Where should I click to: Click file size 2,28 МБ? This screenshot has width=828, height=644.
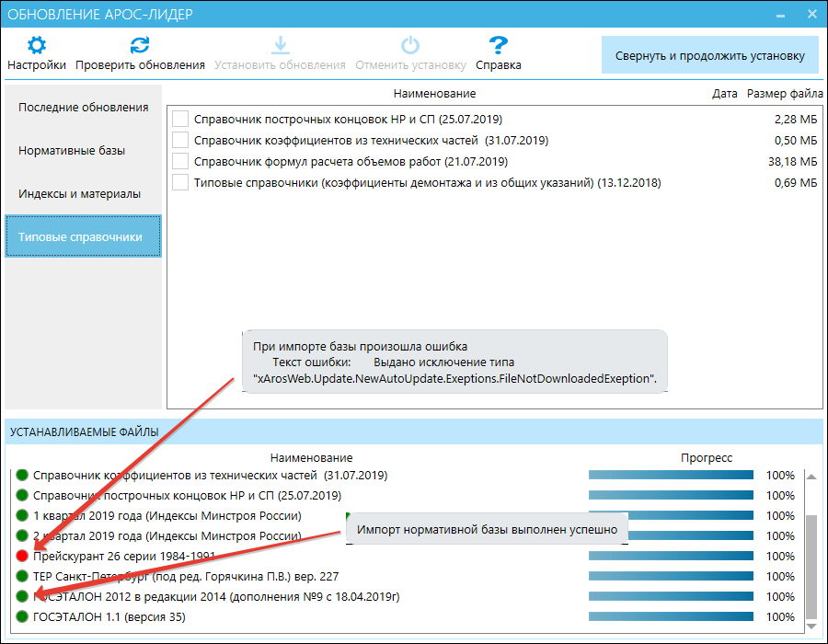point(796,120)
